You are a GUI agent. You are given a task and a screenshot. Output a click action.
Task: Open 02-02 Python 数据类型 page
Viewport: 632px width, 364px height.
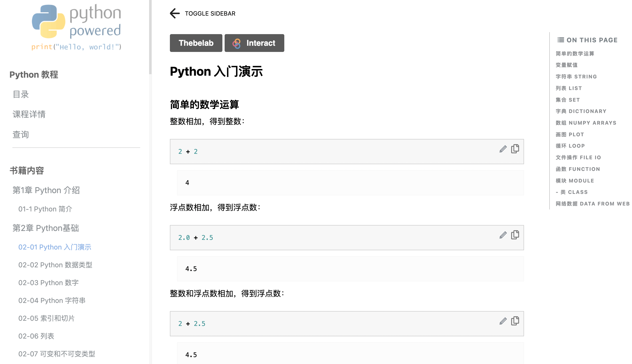pyautogui.click(x=55, y=265)
